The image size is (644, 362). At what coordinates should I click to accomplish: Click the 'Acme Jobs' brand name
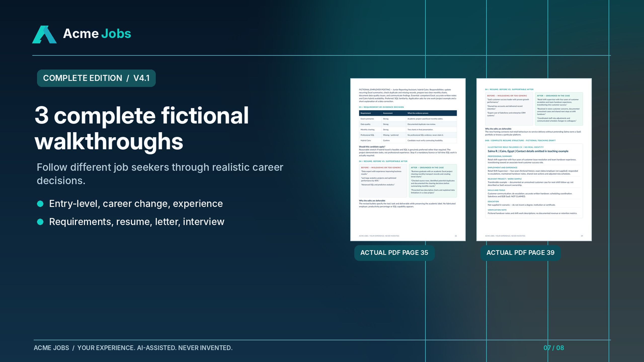click(x=97, y=33)
